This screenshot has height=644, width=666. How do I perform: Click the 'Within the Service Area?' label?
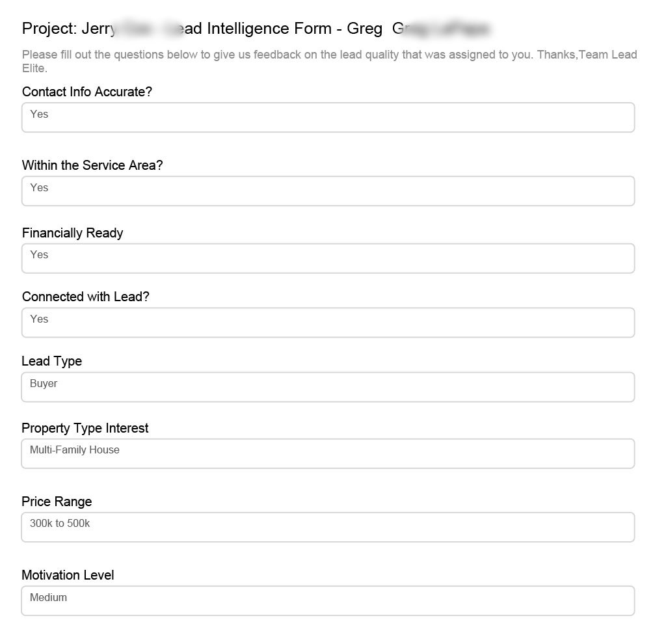point(92,165)
